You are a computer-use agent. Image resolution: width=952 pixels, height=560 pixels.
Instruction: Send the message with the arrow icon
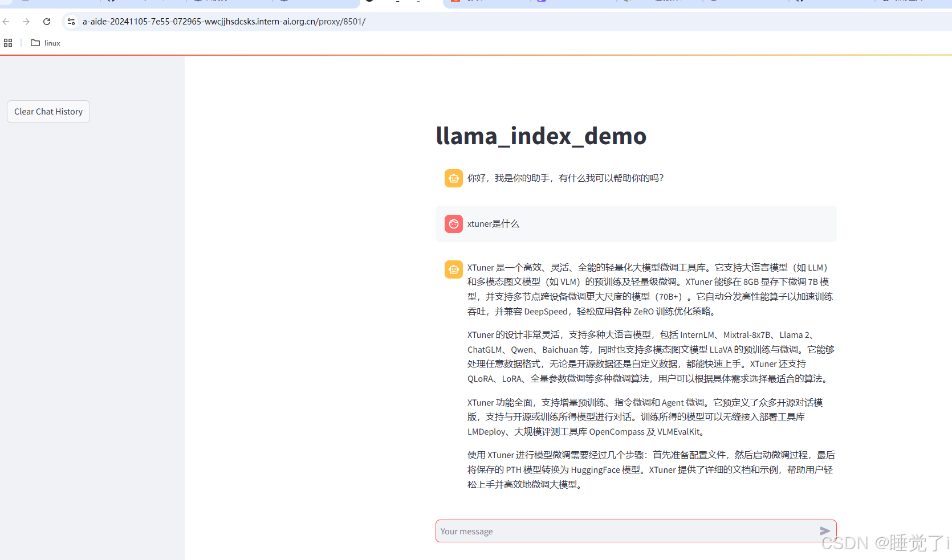click(825, 531)
